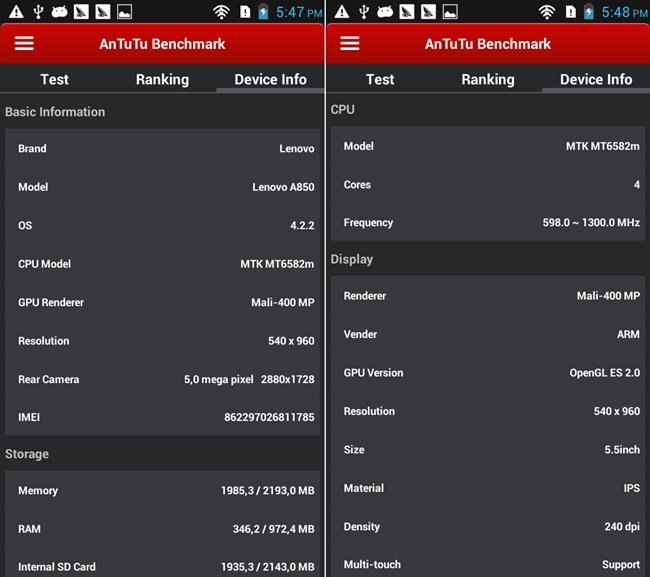Tap the RAM 346,2 / 972,4 MB row

click(162, 529)
